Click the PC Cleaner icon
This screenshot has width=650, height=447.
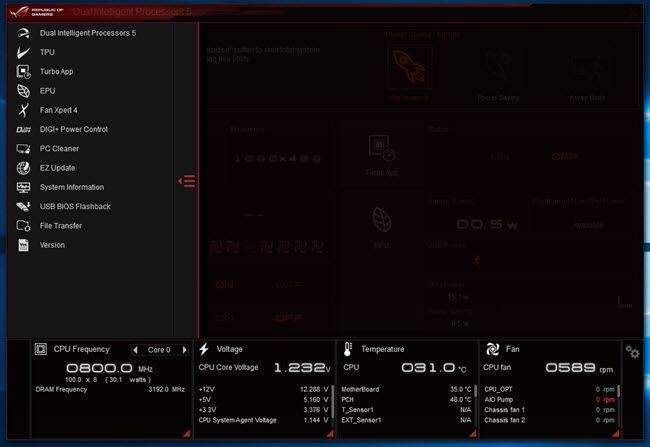coord(23,148)
